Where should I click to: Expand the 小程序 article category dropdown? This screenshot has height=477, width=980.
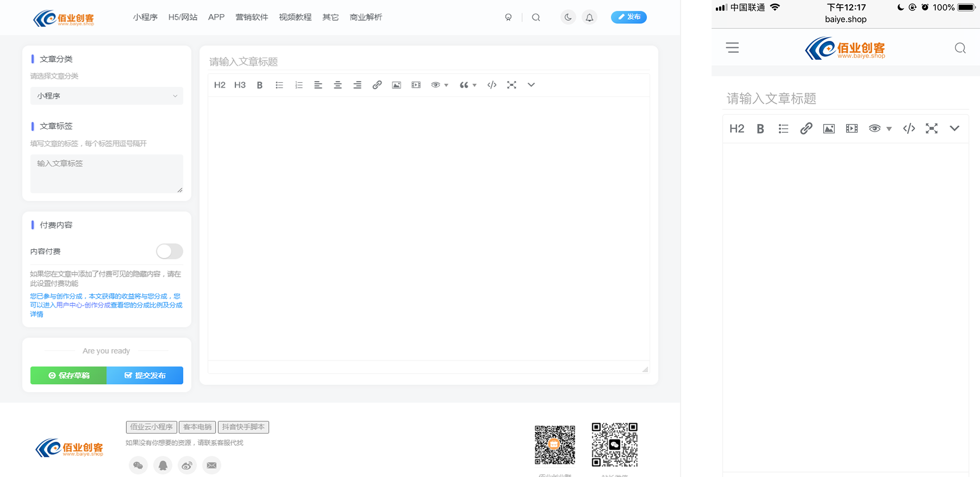tap(107, 96)
